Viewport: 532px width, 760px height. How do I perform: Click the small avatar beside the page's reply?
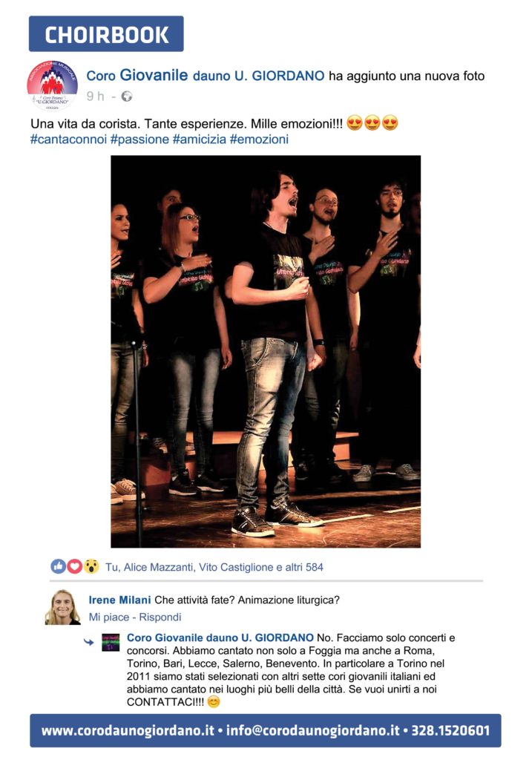click(x=111, y=642)
